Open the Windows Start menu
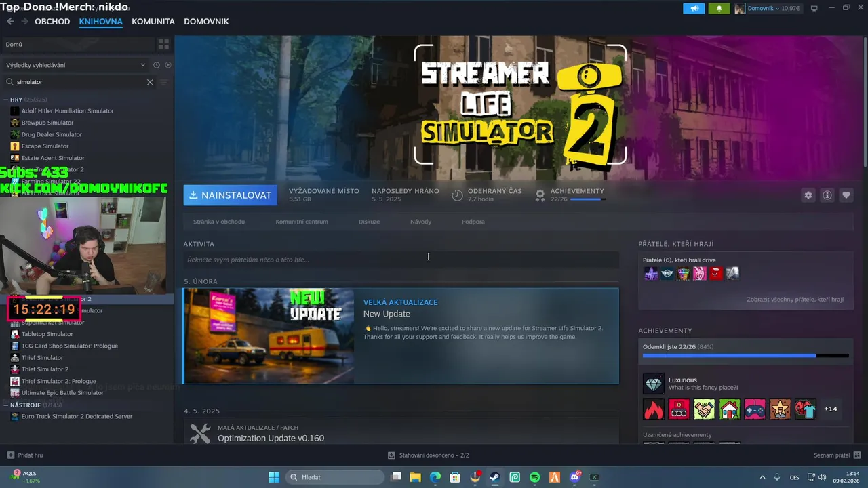 [274, 477]
